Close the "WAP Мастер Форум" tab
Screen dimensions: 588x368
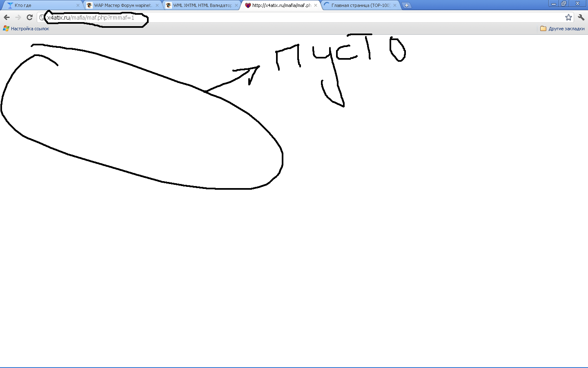click(157, 5)
